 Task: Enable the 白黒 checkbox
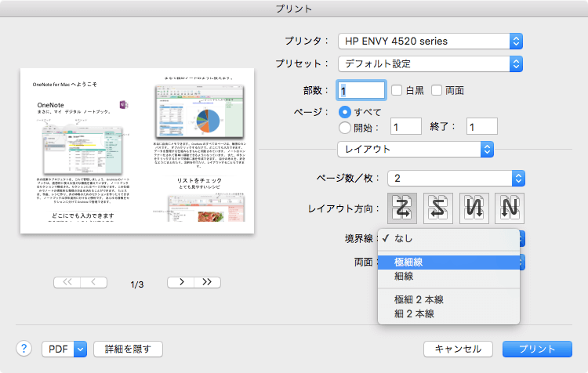[397, 90]
